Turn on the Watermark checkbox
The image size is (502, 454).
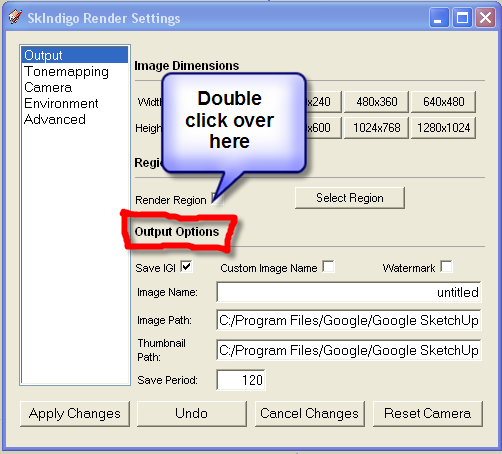pos(446,267)
